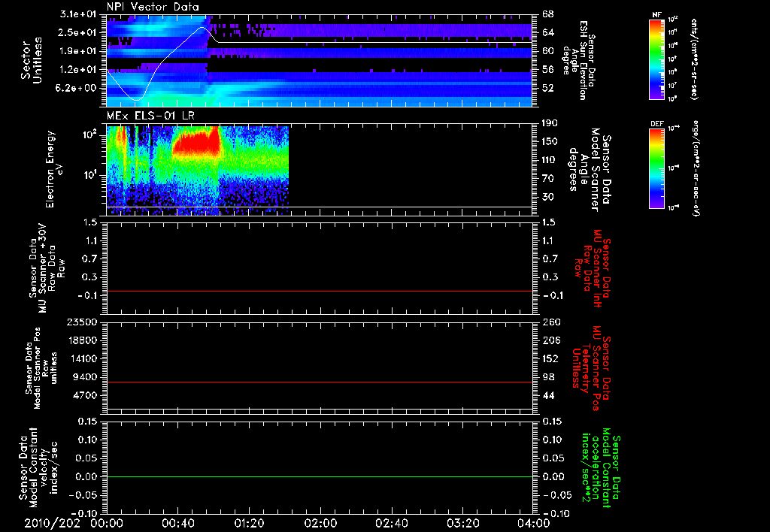Image resolution: width=770 pixels, height=532 pixels.
Task: Click the "Model Scanner Angle degrees" label
Action: point(590,170)
